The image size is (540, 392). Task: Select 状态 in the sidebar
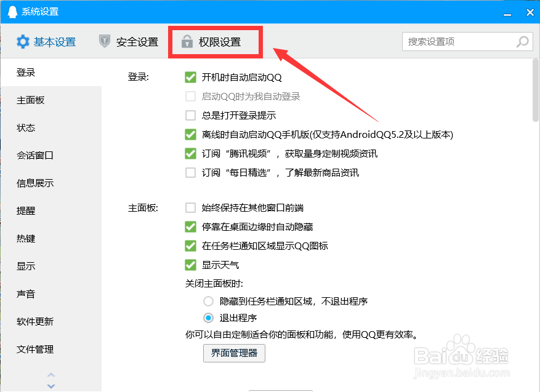(51, 127)
